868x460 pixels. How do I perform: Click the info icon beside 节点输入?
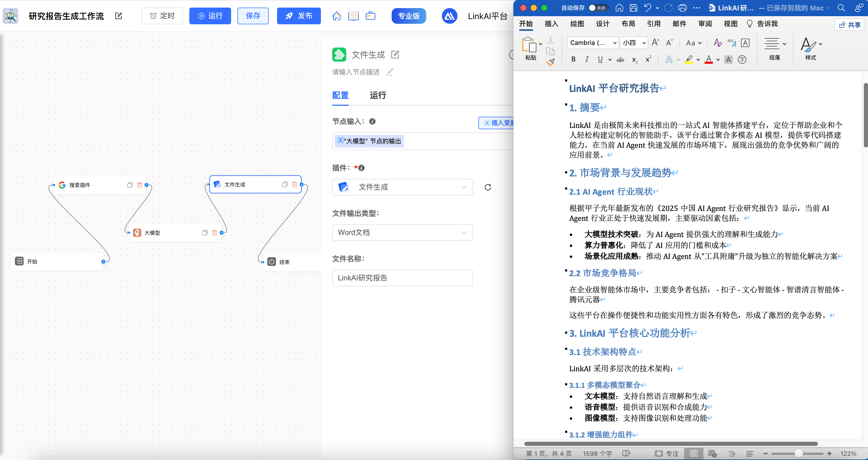(372, 121)
